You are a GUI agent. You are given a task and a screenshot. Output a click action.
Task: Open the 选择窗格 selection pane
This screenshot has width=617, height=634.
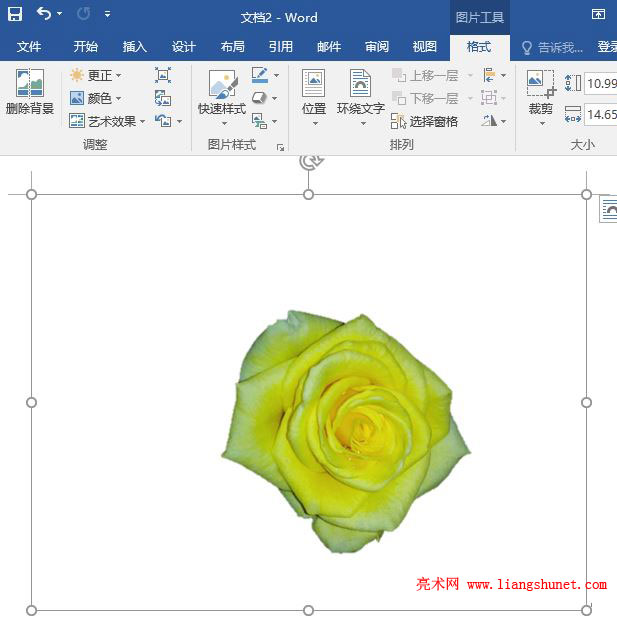(x=425, y=121)
